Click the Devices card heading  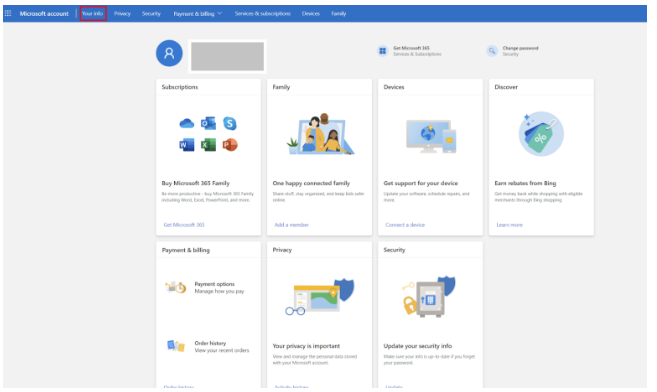click(x=394, y=87)
